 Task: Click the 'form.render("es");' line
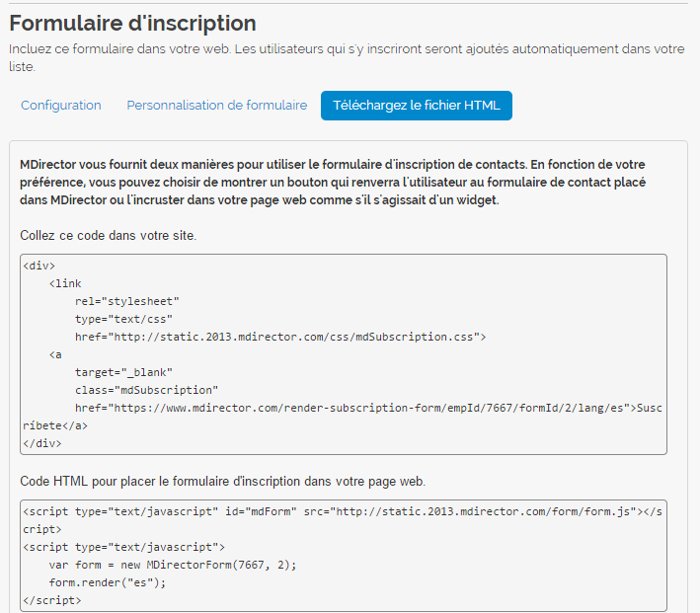point(108,582)
